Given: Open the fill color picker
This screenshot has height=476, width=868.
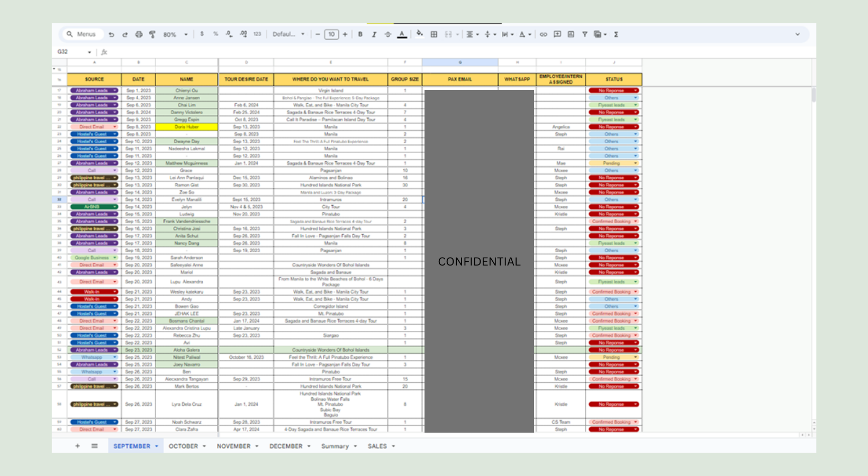Looking at the screenshot, I should 420,34.
